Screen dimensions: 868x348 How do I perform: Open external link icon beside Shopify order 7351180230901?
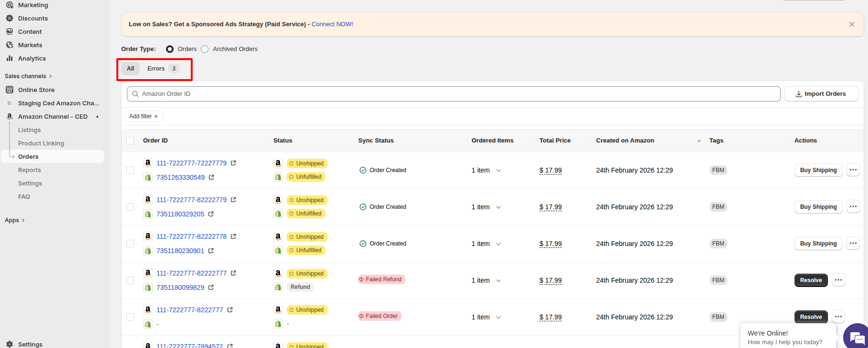click(x=211, y=251)
